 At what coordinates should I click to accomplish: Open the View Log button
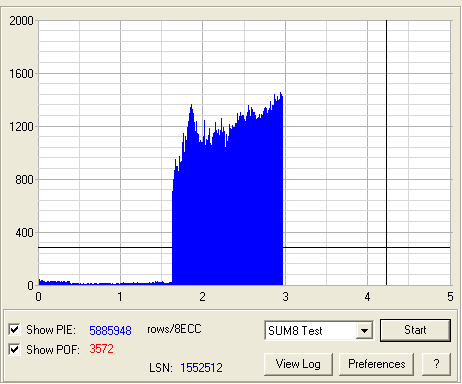click(298, 364)
